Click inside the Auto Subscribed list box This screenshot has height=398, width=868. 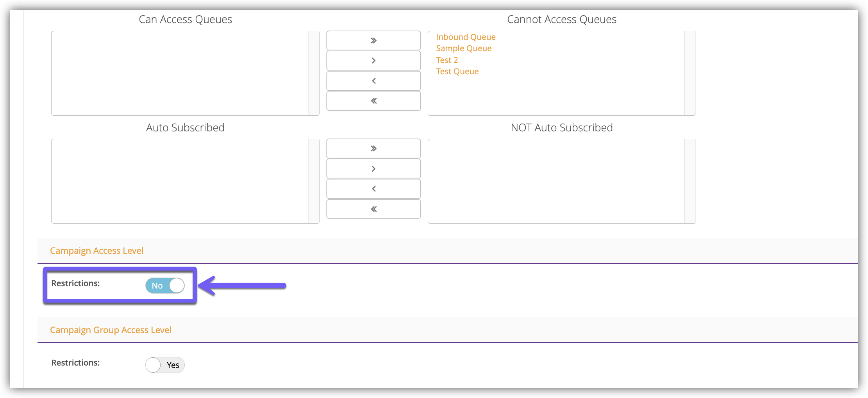coord(180,181)
